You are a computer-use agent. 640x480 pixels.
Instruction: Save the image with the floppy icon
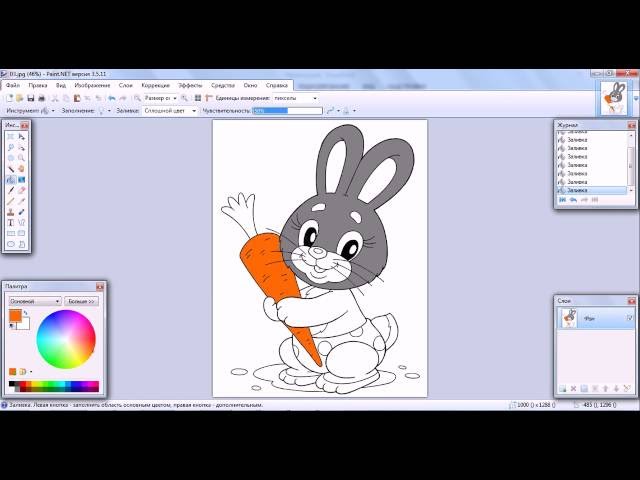click(x=31, y=98)
